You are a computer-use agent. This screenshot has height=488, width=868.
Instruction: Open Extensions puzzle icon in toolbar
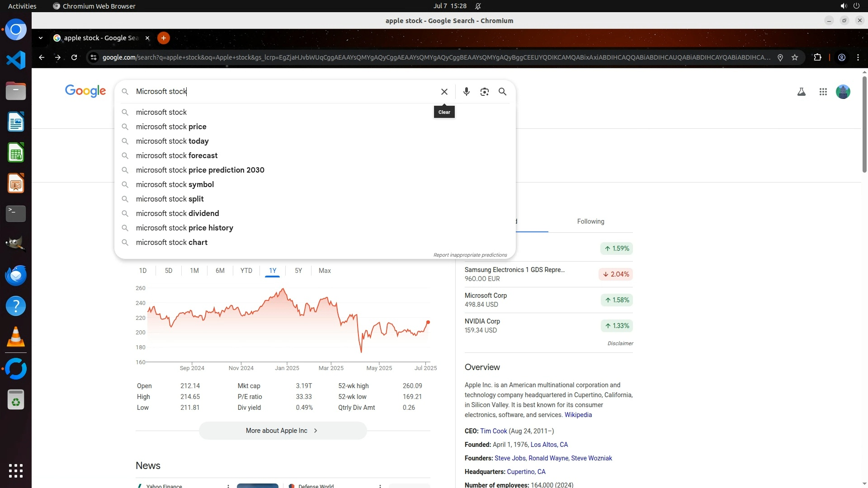click(817, 57)
